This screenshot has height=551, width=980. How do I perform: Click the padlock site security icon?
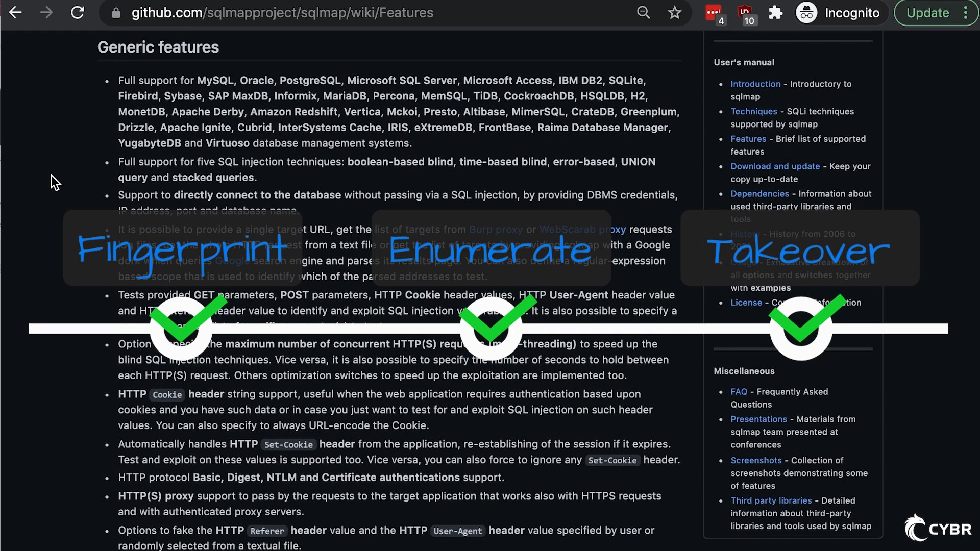click(116, 13)
